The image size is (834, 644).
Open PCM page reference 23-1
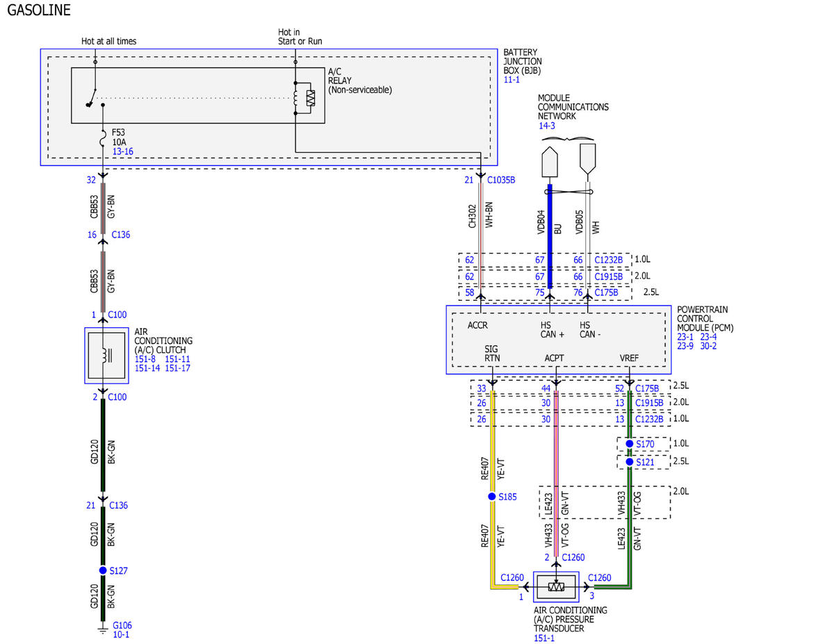pyautogui.click(x=685, y=336)
